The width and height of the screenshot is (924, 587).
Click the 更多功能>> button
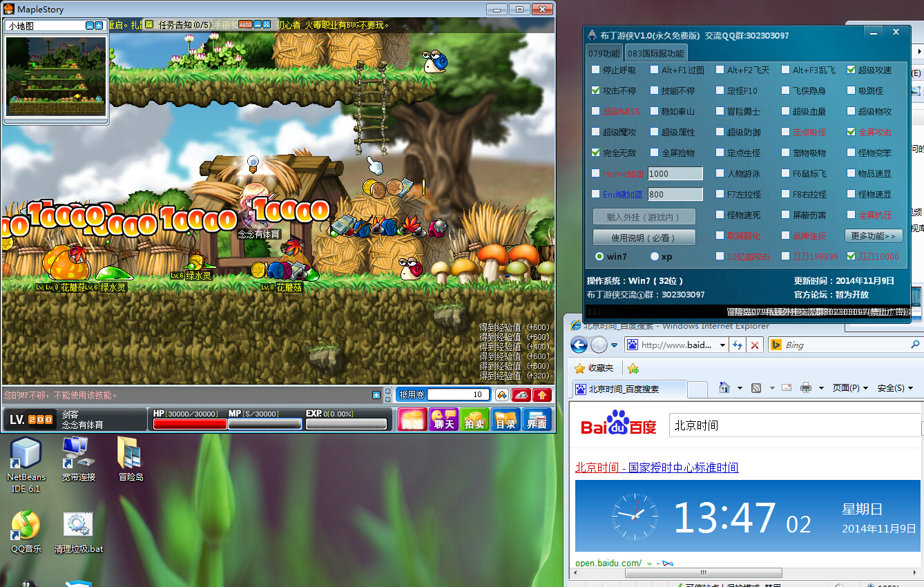(x=874, y=236)
